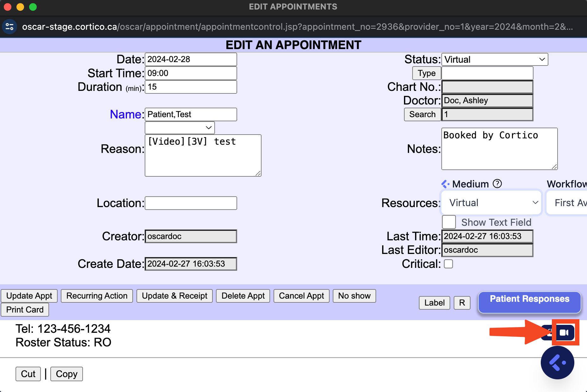Viewport: 587px width, 392px height.
Task: Click the Name field with Patient,Test
Action: (x=191, y=114)
